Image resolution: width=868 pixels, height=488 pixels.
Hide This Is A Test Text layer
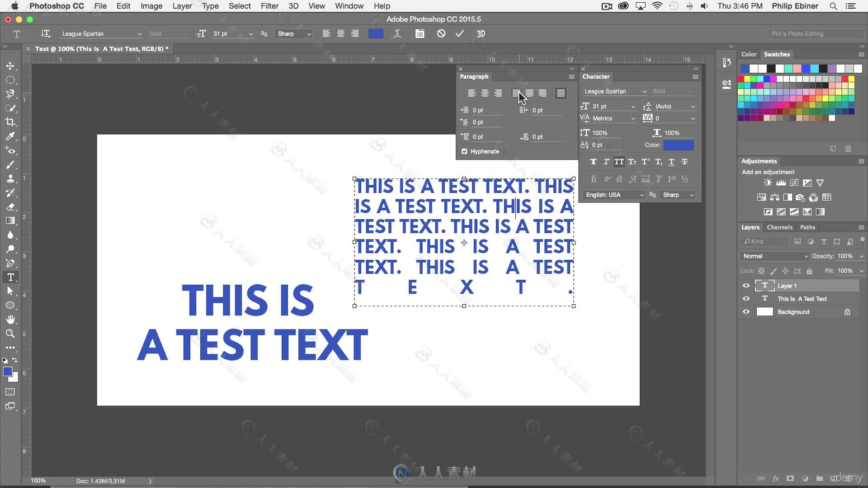(746, 299)
